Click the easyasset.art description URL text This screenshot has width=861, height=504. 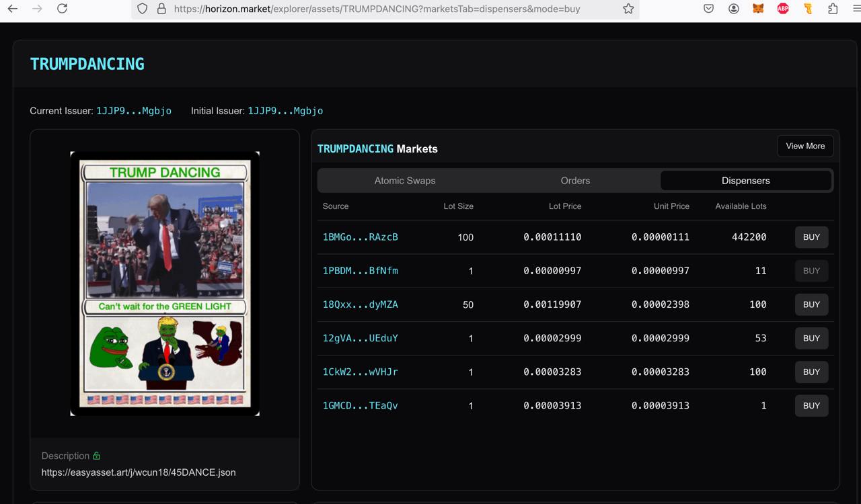[x=139, y=472]
